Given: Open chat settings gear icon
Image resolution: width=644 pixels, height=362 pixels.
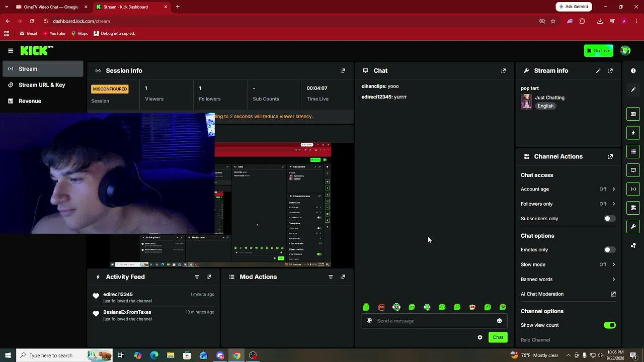Looking at the screenshot, I should 480,337.
